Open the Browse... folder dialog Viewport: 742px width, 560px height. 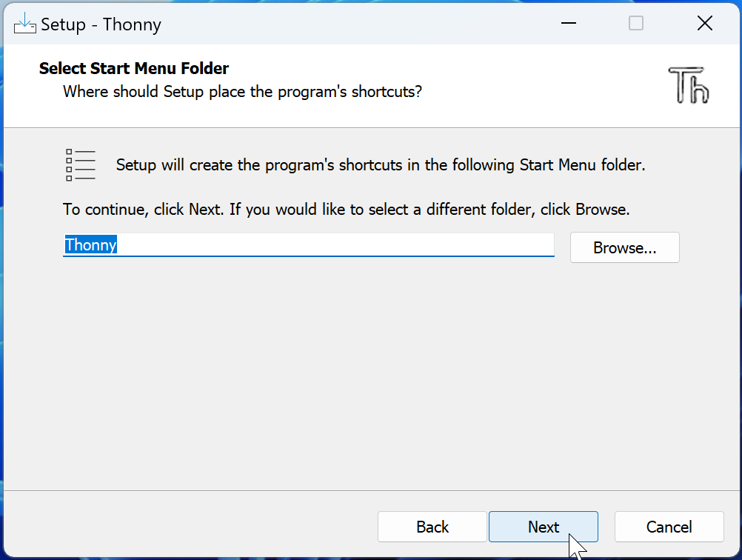[625, 247]
